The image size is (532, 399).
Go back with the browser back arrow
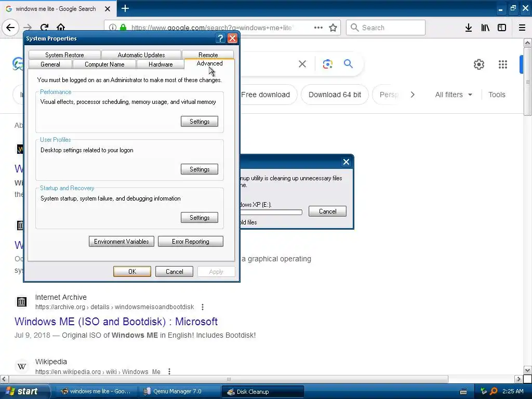click(x=10, y=28)
